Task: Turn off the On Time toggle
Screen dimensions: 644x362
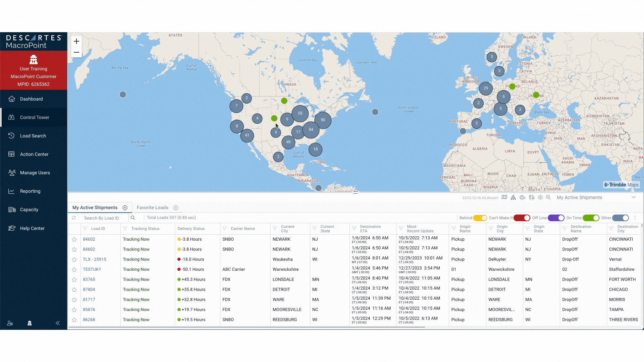Action: coord(591,218)
